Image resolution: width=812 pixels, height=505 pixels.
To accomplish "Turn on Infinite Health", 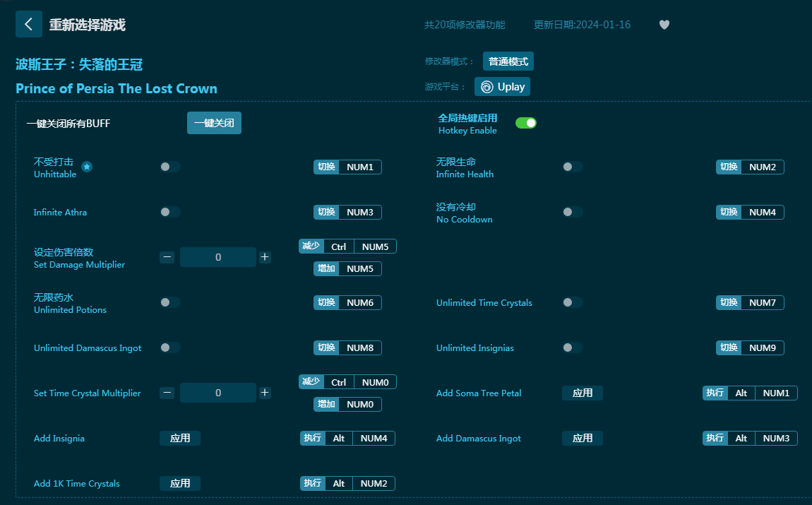I will pyautogui.click(x=572, y=167).
